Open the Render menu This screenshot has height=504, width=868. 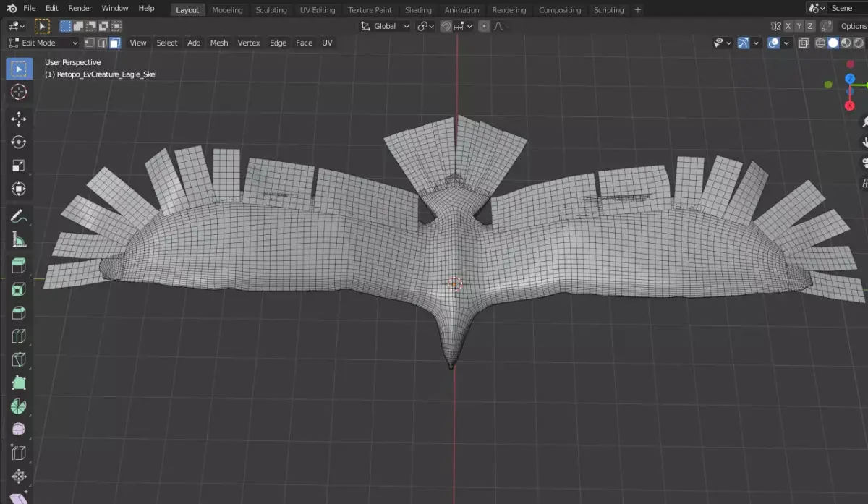[80, 8]
